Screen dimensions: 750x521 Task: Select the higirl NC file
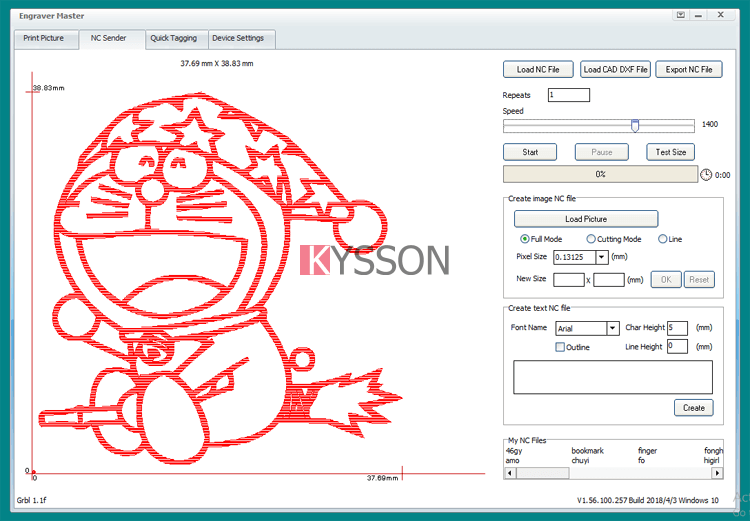pyautogui.click(x=712, y=460)
